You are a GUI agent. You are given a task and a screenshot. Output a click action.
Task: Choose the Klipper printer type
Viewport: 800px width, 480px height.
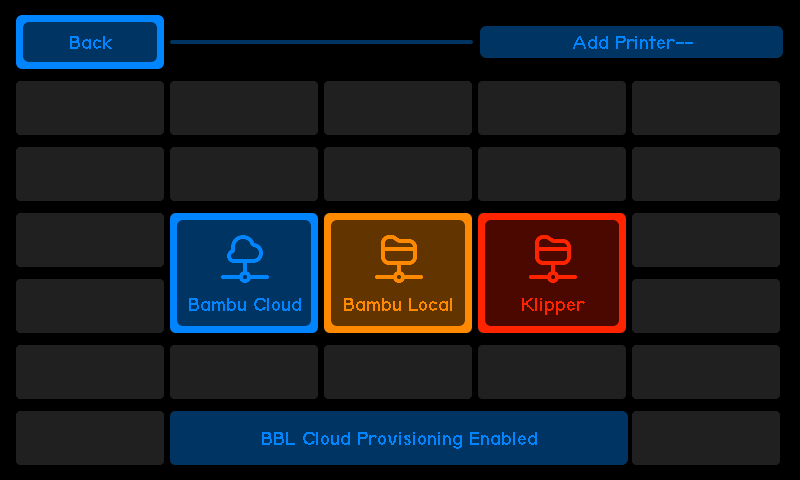coord(552,273)
